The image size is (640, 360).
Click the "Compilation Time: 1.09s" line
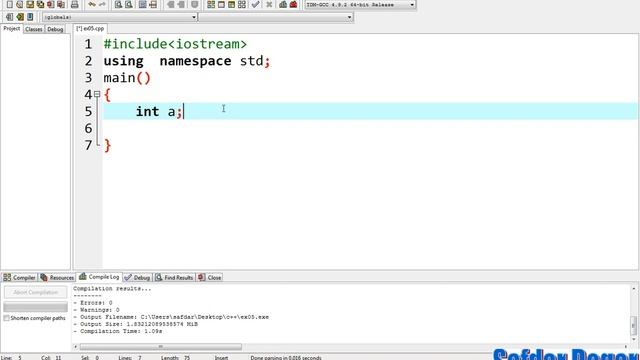click(118, 331)
